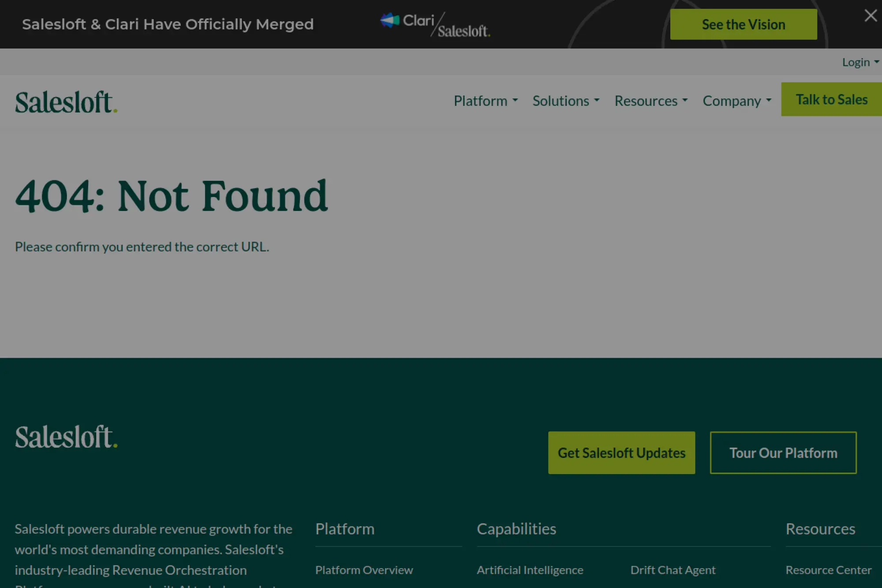Click the Talk to Sales button

click(831, 99)
